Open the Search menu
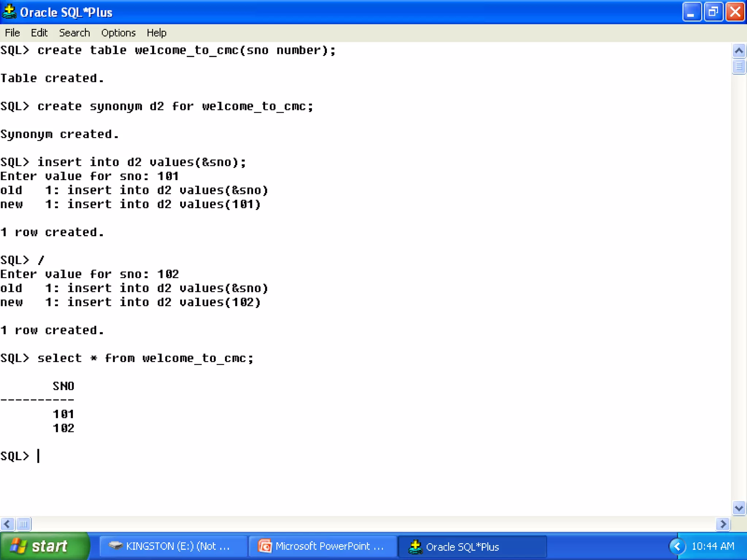The image size is (747, 560). click(74, 33)
